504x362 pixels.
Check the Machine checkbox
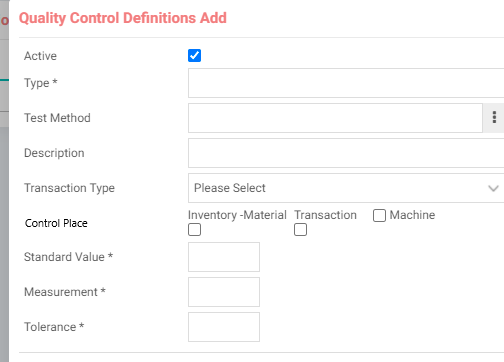click(x=379, y=215)
